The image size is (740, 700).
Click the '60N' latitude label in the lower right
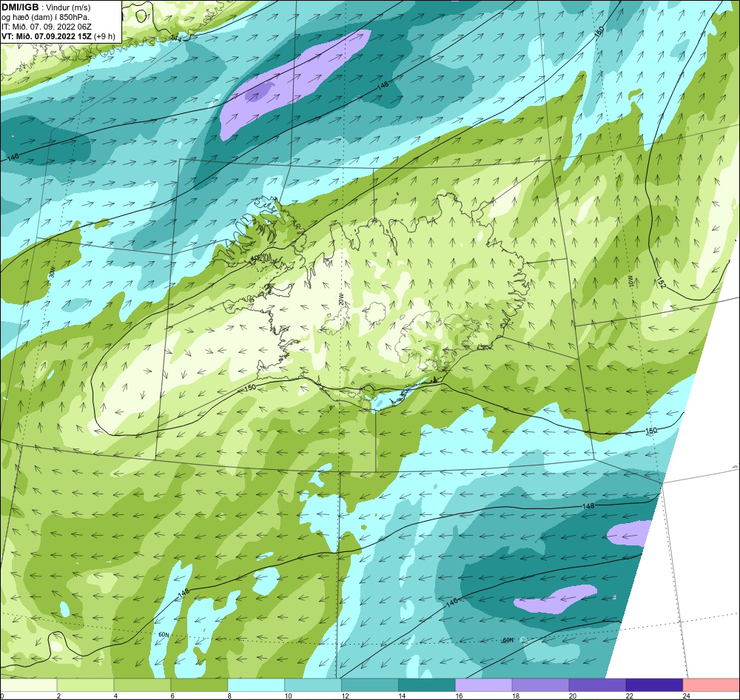pyautogui.click(x=508, y=640)
